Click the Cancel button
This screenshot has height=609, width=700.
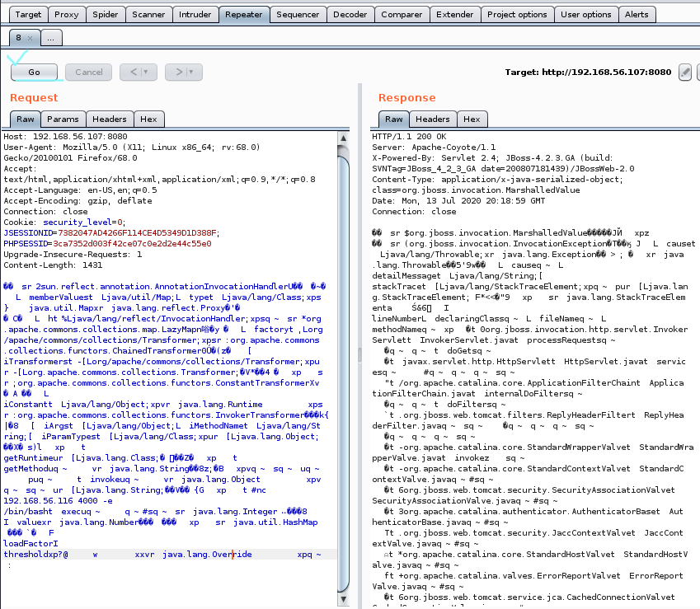click(89, 73)
